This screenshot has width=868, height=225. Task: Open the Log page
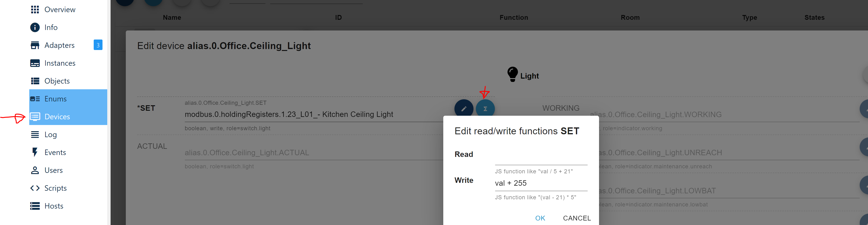51,135
